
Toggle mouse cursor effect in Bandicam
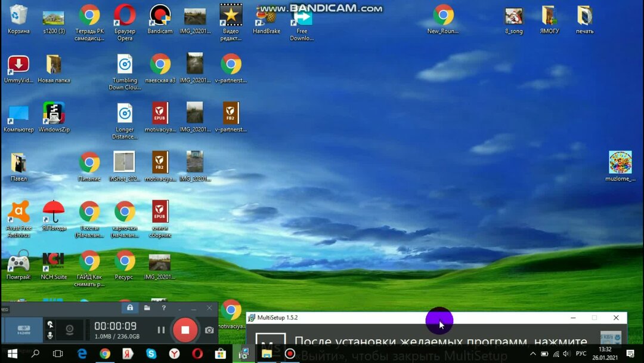click(49, 324)
